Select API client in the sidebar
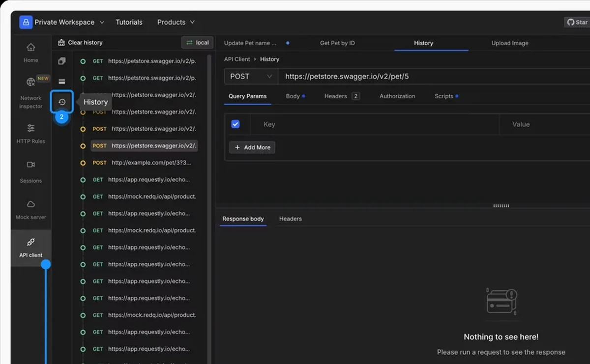This screenshot has height=364, width=590. 30,248
